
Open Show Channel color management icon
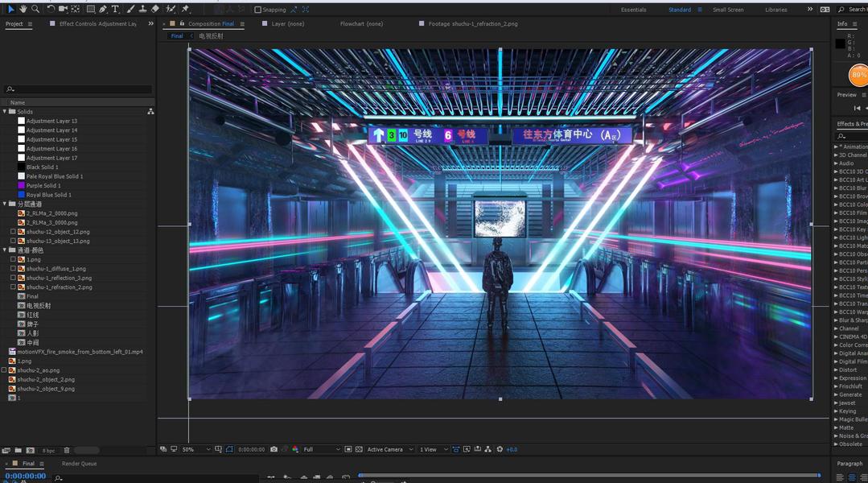coord(295,449)
